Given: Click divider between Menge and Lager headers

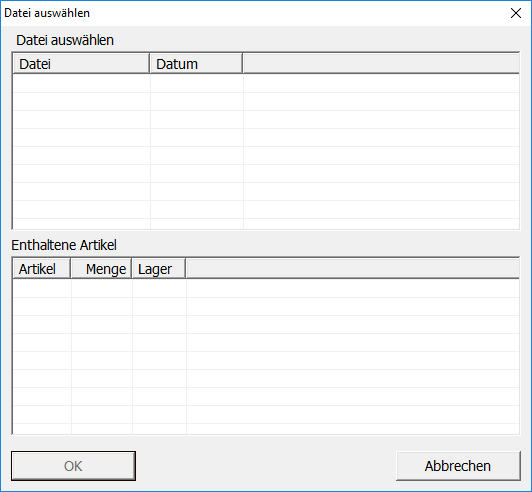Looking at the screenshot, I should 132,269.
